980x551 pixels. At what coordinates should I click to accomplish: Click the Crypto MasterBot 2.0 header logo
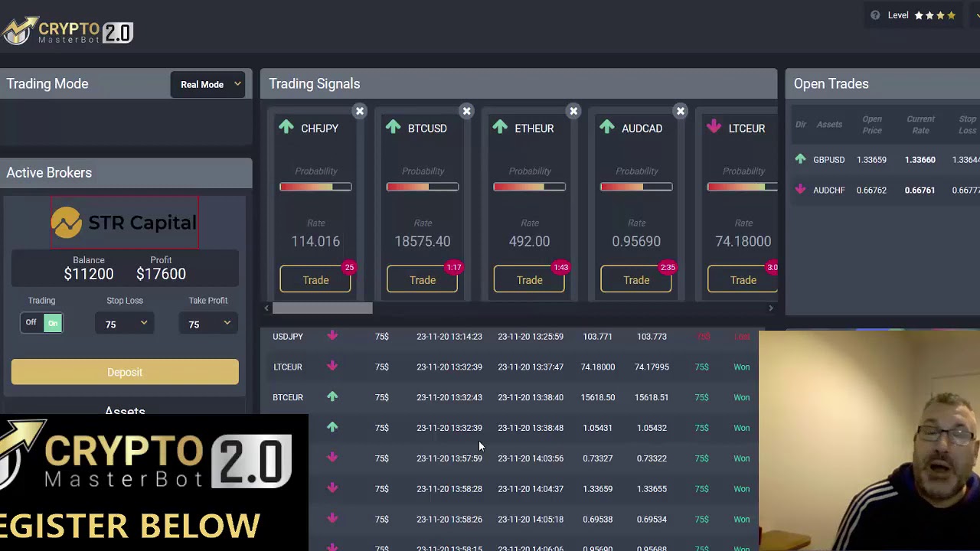click(x=67, y=31)
